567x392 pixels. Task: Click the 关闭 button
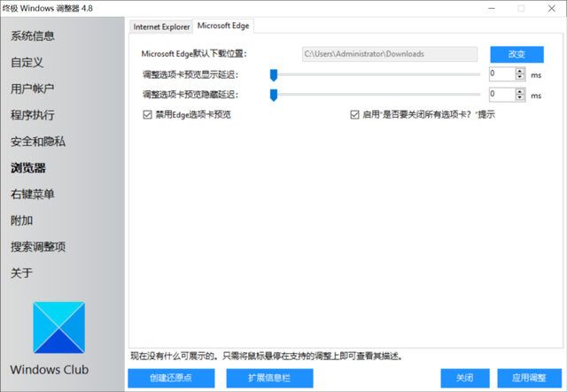(x=464, y=378)
